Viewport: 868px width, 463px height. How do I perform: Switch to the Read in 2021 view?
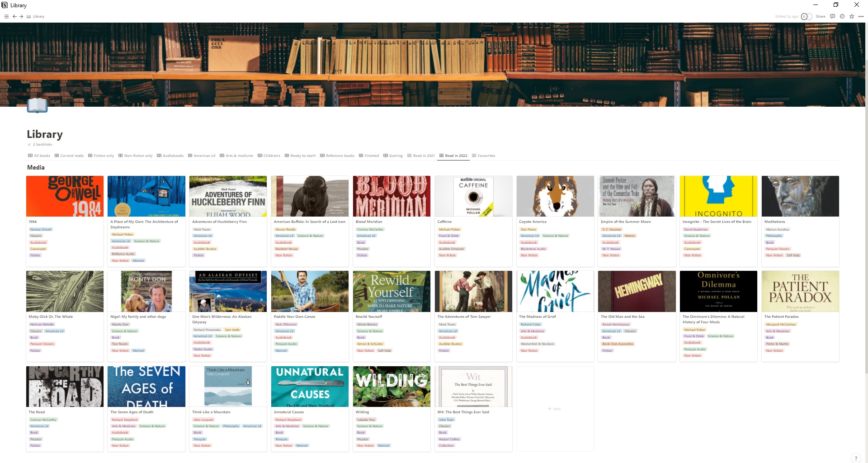click(x=421, y=156)
